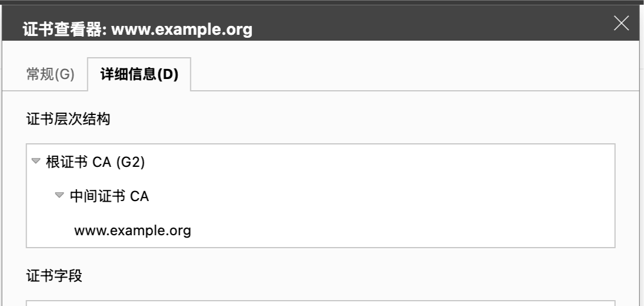Viewport: 644px width, 306px height.
Task: Select 根证书 CA (G2) in the hierarchy
Action: coord(95,162)
